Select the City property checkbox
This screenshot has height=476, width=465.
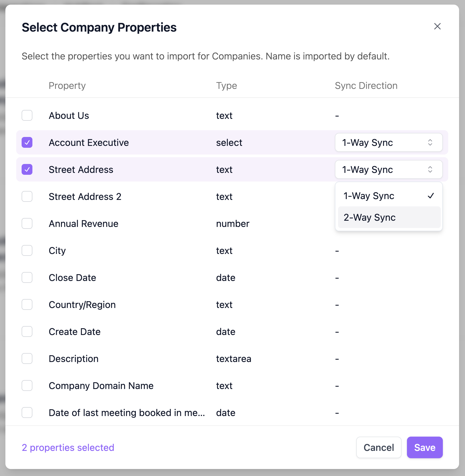point(27,251)
